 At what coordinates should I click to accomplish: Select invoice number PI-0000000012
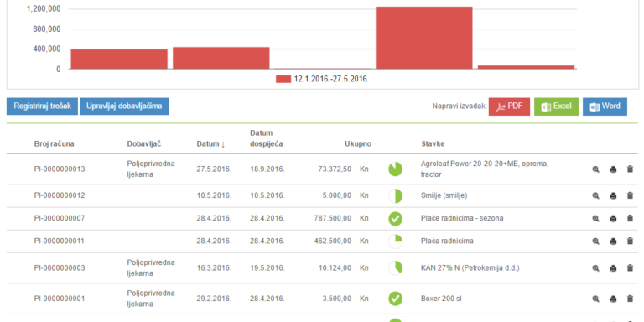click(60, 195)
